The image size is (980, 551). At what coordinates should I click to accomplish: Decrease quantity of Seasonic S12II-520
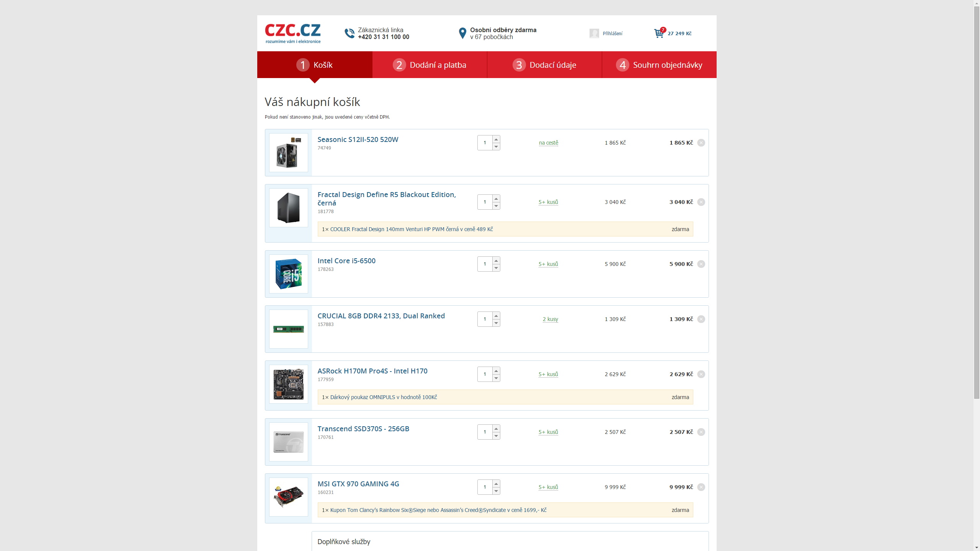tap(496, 147)
